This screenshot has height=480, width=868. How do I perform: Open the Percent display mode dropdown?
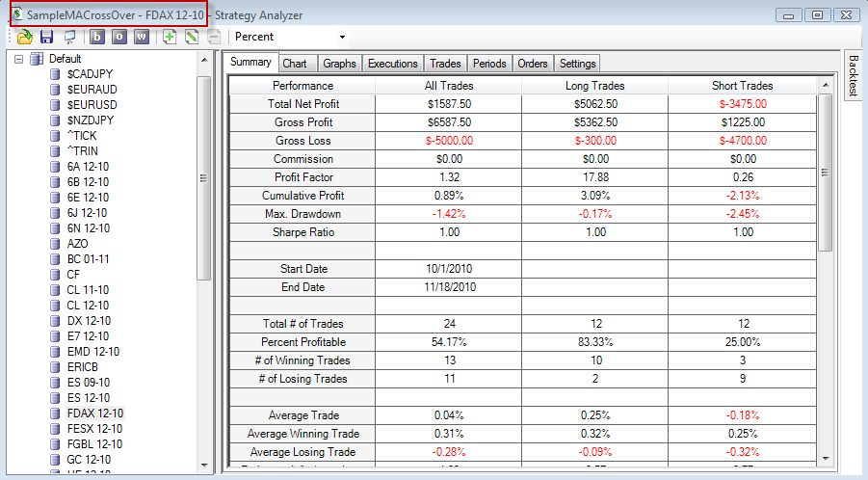click(x=342, y=37)
